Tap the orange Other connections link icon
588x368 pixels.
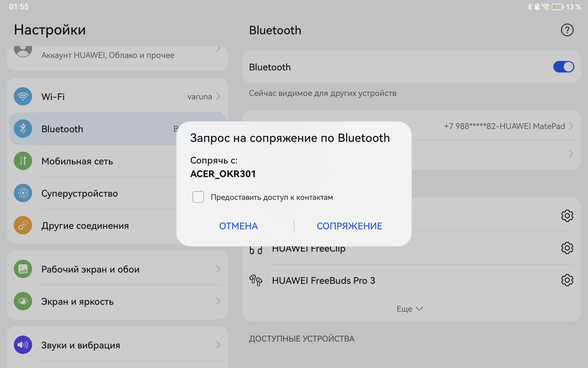[23, 225]
